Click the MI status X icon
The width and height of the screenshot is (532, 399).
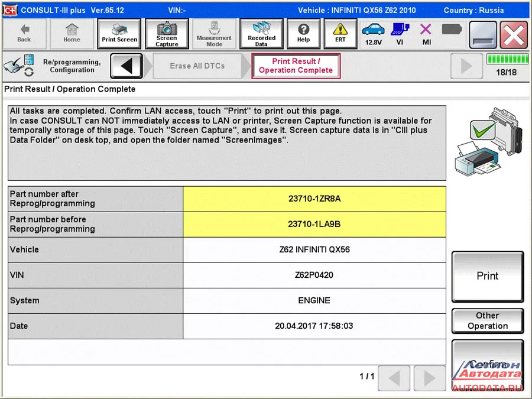(x=426, y=34)
